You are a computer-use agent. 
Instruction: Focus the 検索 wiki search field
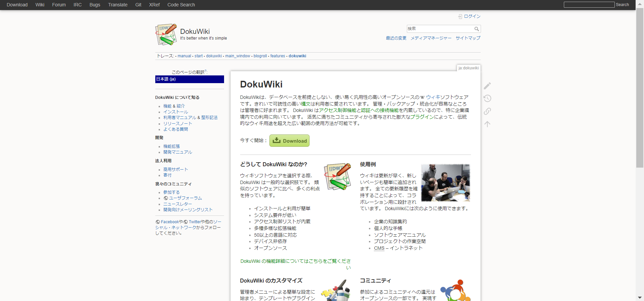(440, 29)
